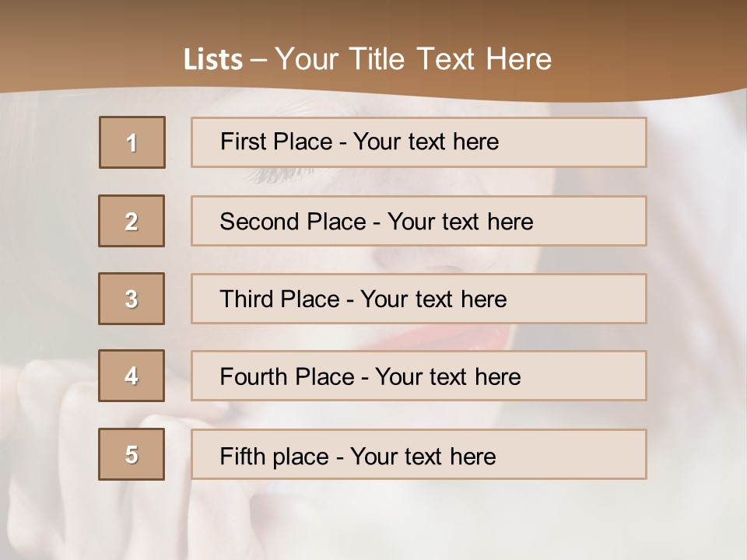The image size is (747, 560).
Task: Click the "Fifth place" text bar
Action: coord(419,454)
